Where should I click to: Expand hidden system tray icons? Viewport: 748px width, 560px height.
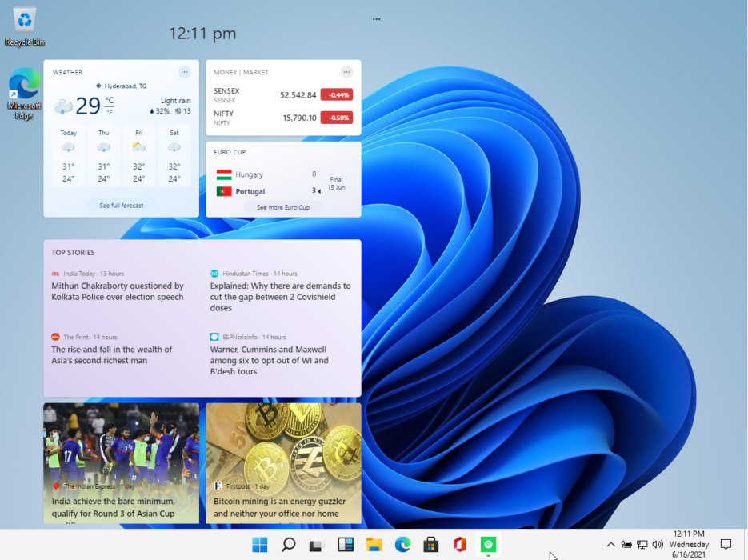pyautogui.click(x=610, y=544)
